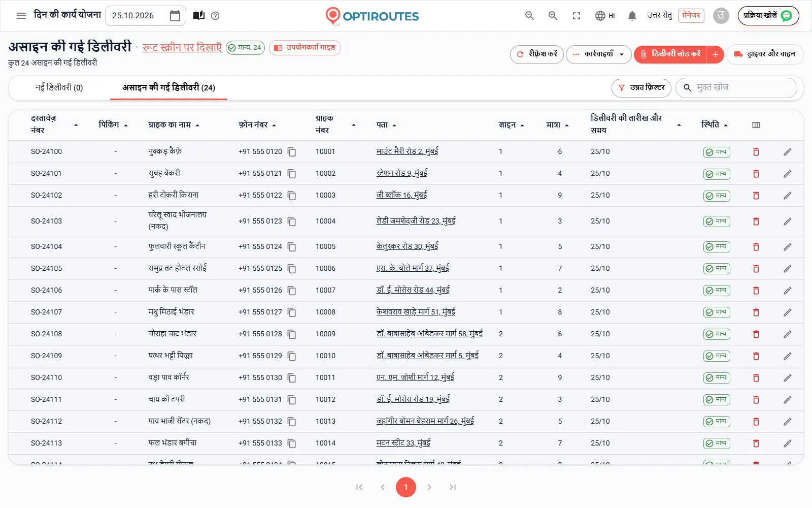812x508 pixels.
Task: Jump to last page arrow
Action: [x=453, y=487]
